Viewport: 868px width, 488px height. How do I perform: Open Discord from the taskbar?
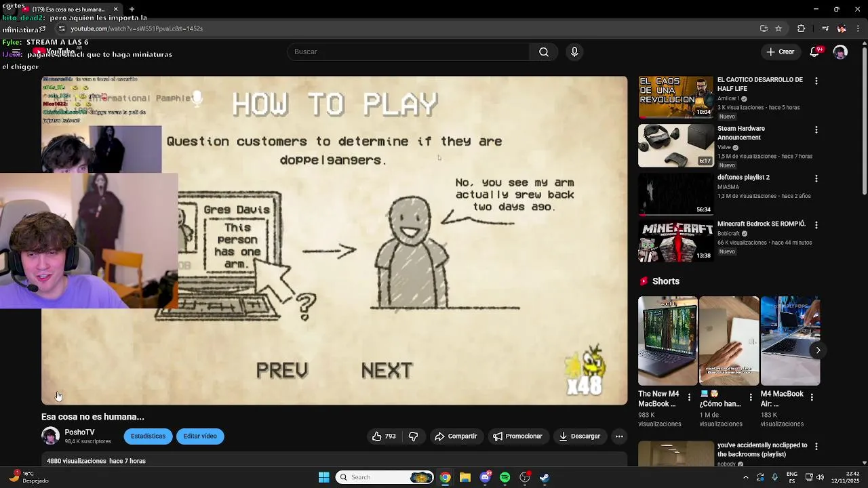[x=485, y=477]
